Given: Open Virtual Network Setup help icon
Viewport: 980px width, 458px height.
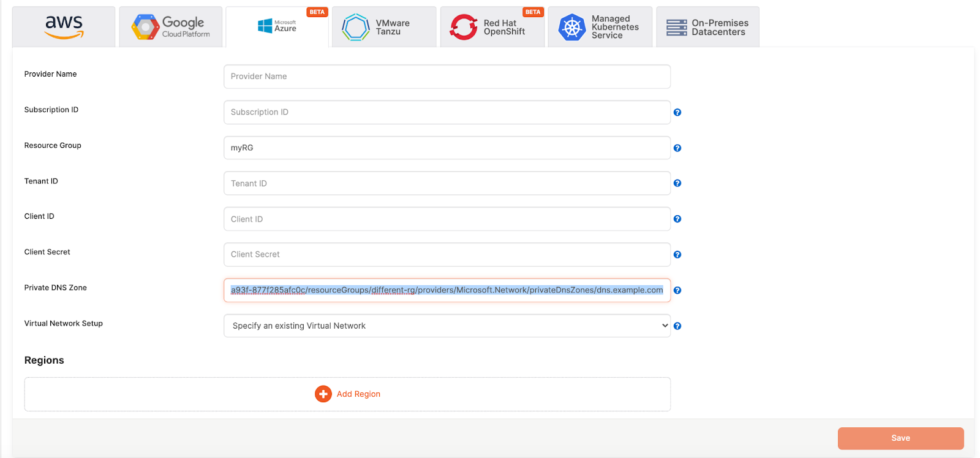Looking at the screenshot, I should (x=677, y=326).
